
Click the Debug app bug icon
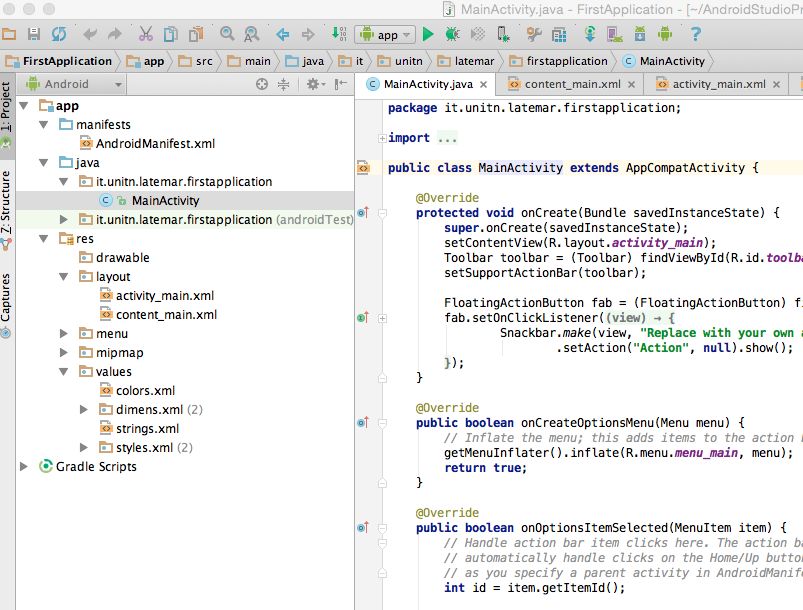point(451,34)
